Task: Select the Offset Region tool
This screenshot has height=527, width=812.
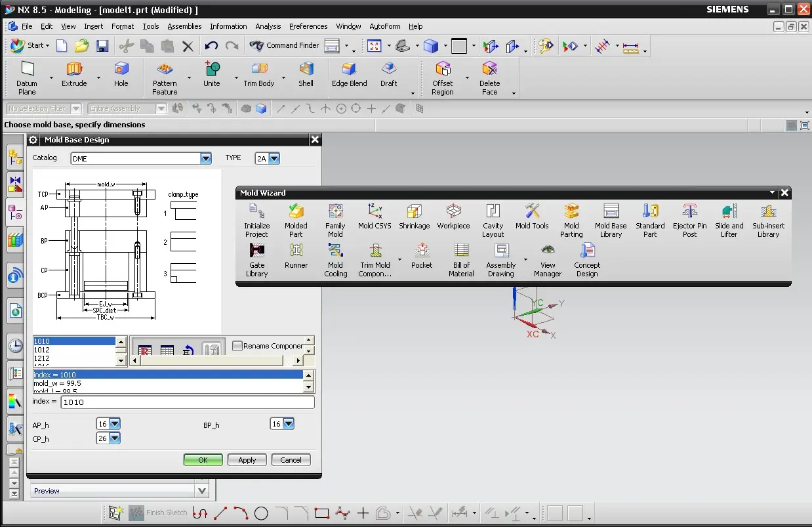Action: (x=443, y=78)
